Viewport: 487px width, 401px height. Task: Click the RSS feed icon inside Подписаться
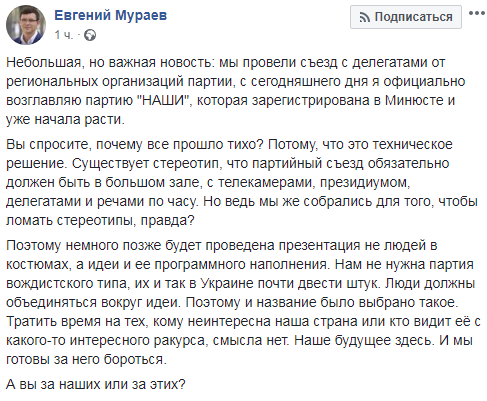(x=364, y=17)
